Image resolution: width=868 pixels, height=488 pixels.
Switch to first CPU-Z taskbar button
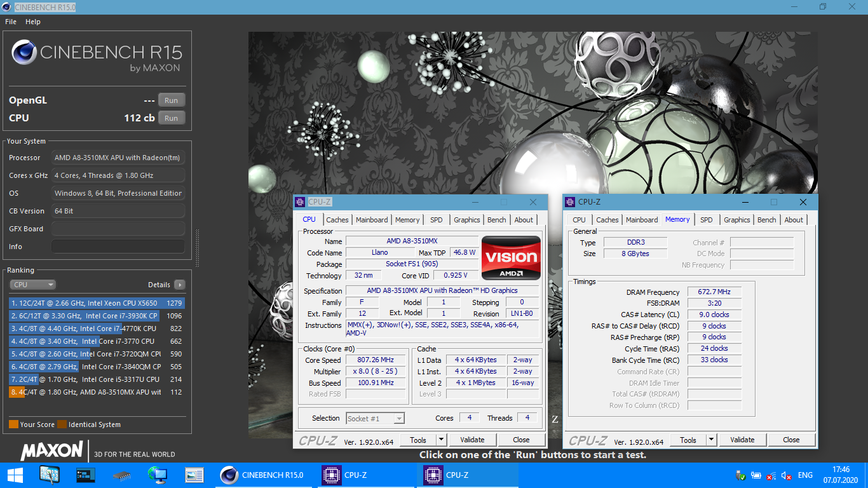367,475
